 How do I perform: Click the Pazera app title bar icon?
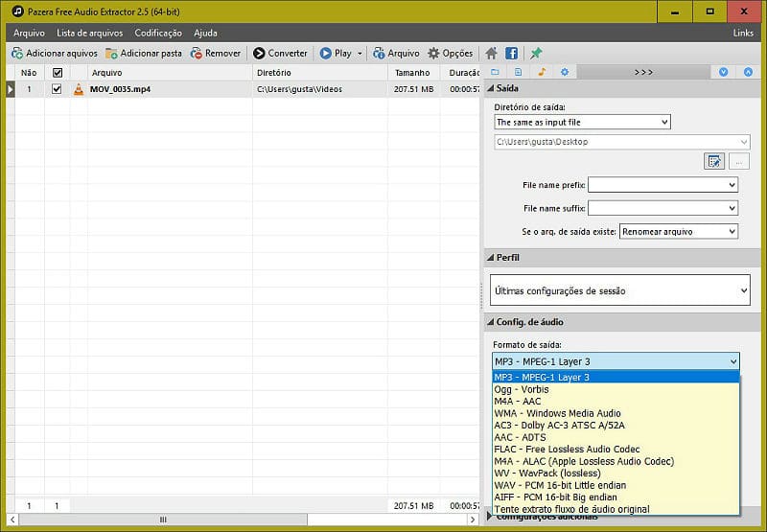pos(17,11)
